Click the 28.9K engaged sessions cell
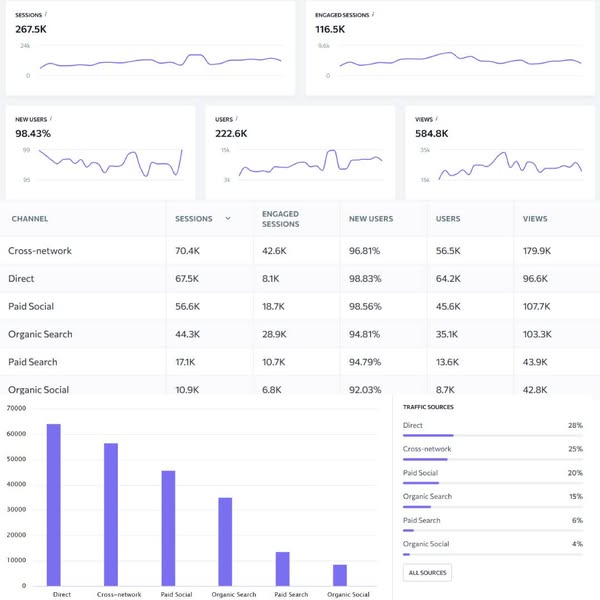 (x=274, y=334)
